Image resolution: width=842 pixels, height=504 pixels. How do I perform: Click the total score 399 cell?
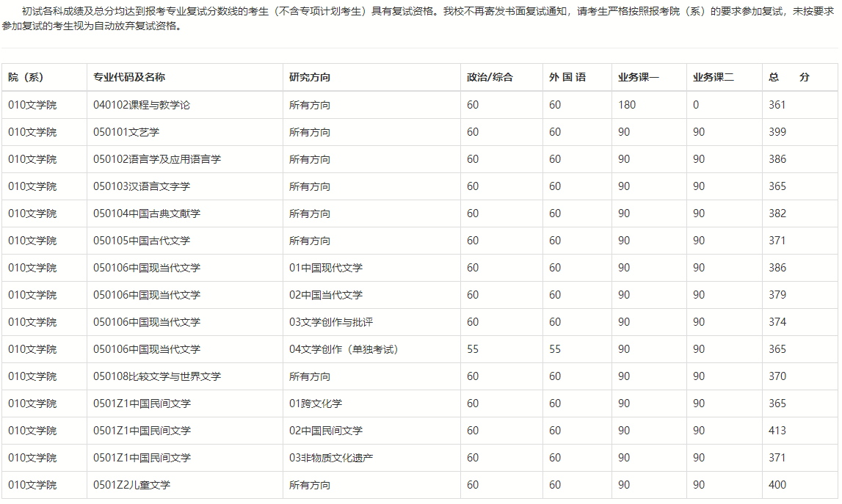(777, 132)
